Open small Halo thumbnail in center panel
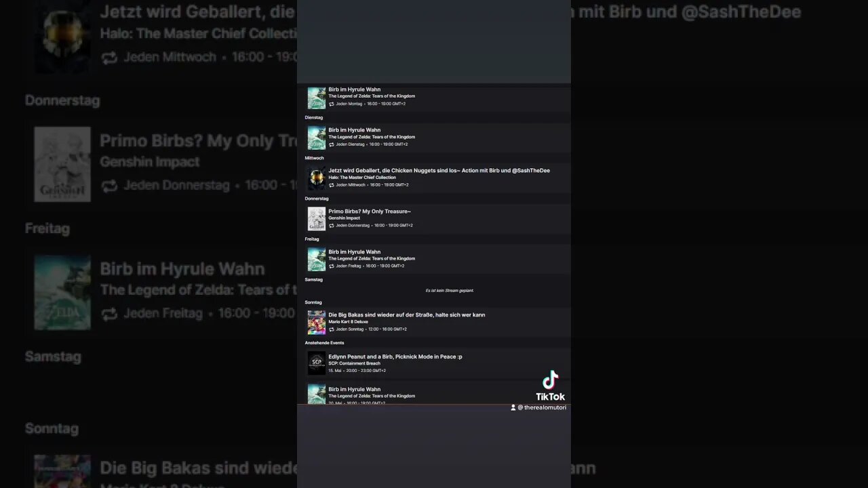The width and height of the screenshot is (868, 488). 317,178
